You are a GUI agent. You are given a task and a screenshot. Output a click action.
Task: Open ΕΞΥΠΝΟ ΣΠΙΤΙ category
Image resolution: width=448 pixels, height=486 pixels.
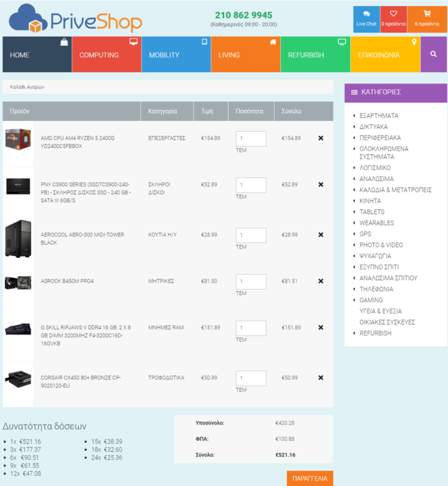379,267
